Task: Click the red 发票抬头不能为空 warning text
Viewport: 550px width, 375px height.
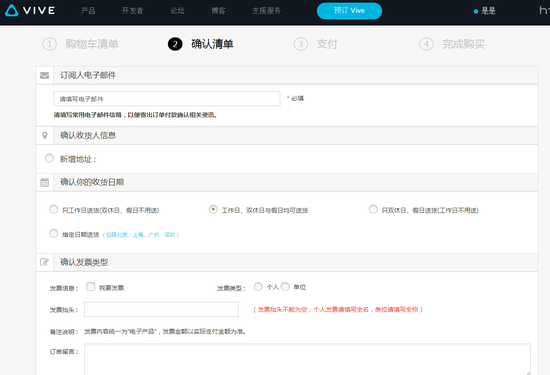Action: (x=338, y=309)
